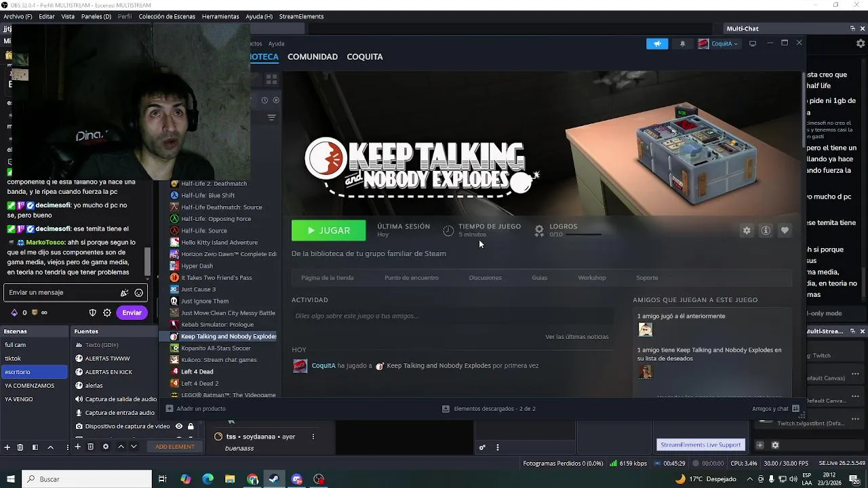The height and width of the screenshot is (488, 868).
Task: Open Editar menu in OBS
Action: (x=47, y=16)
